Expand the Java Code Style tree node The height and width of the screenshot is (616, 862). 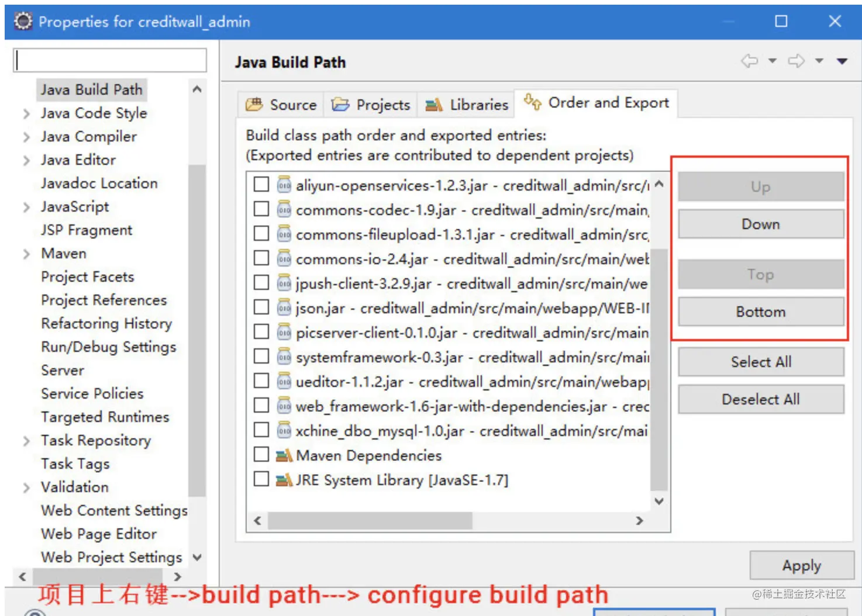[x=26, y=113]
